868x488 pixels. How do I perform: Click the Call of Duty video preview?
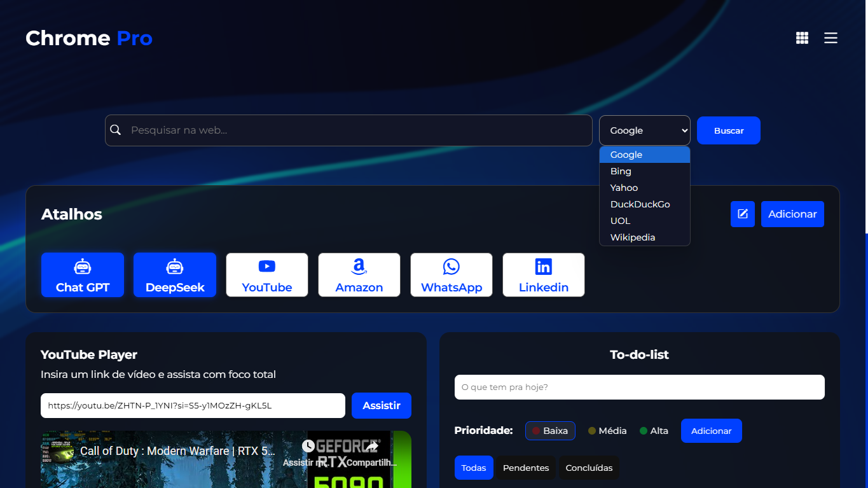[x=226, y=459]
